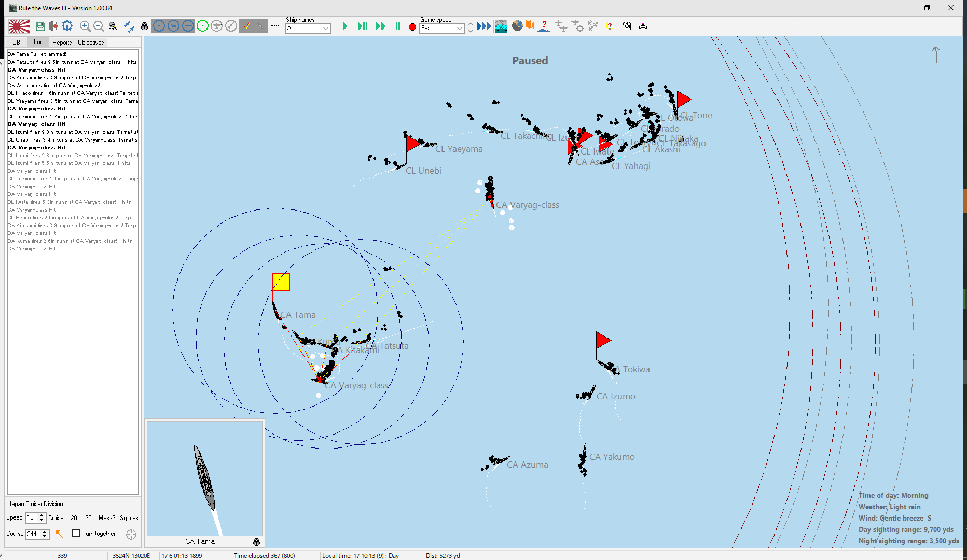Select the yellow square marker on map

281,282
